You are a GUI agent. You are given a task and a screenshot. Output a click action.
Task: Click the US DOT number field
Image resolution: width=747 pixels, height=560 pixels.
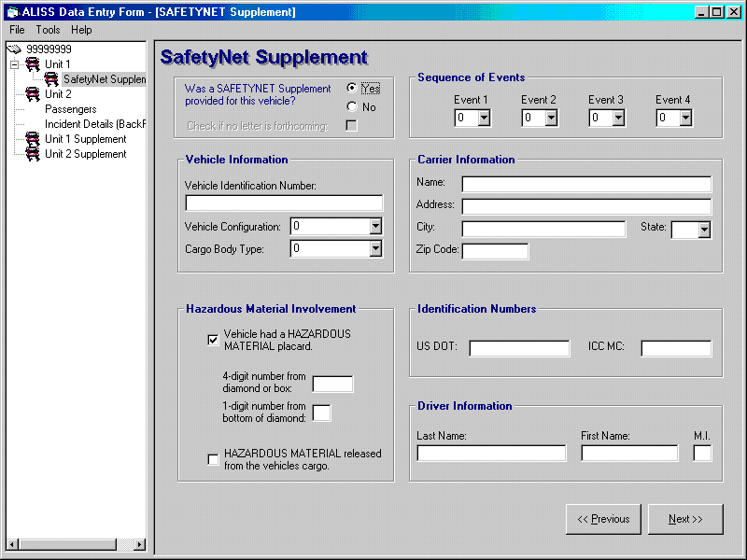click(x=519, y=348)
